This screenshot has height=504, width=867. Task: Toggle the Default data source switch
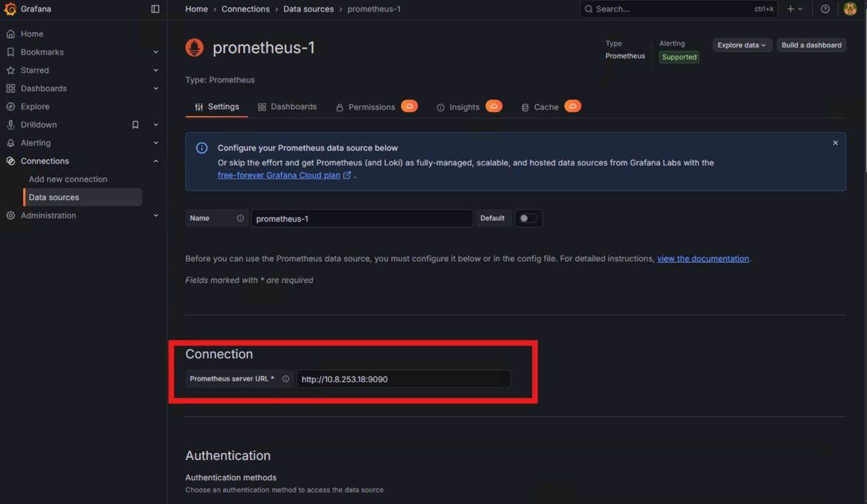tap(528, 218)
